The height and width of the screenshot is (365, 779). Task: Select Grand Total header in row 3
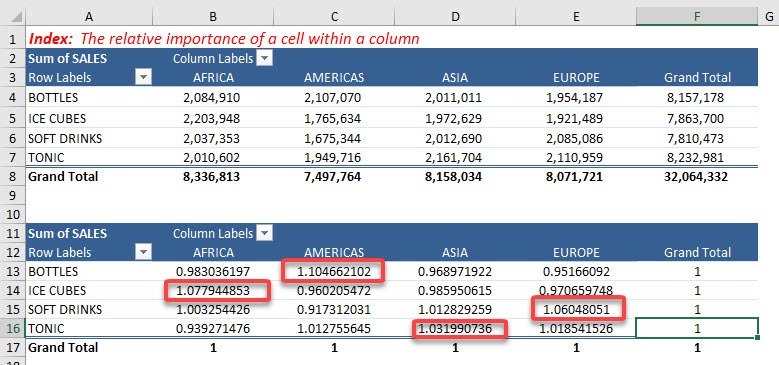697,77
